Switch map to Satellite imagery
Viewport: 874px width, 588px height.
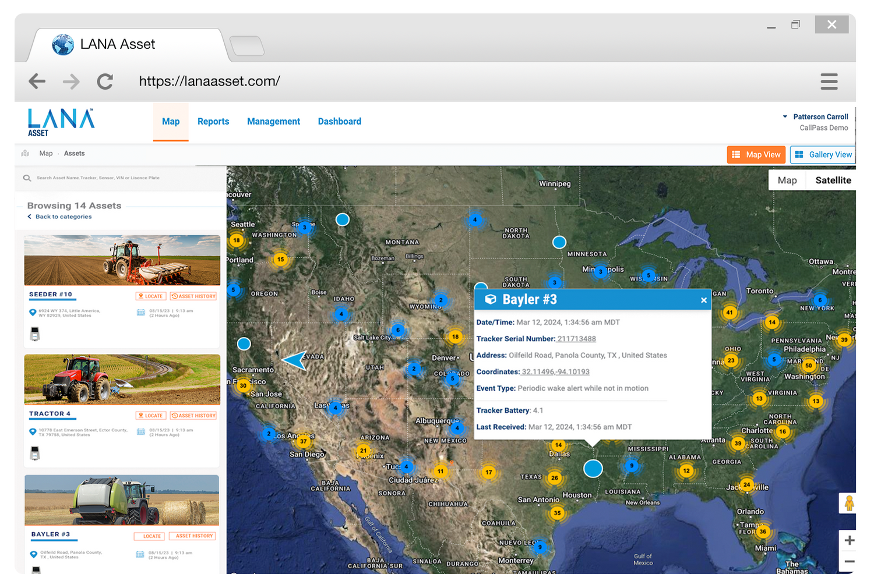[x=833, y=180]
